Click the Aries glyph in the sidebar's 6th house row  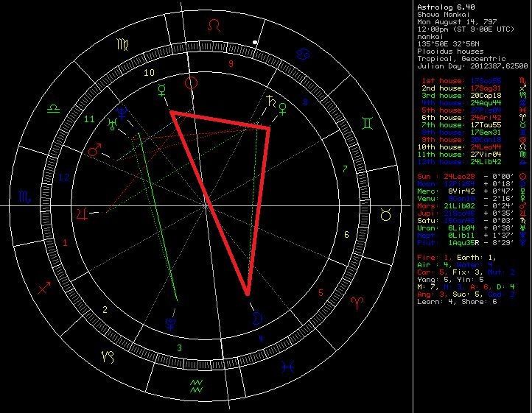click(522, 117)
